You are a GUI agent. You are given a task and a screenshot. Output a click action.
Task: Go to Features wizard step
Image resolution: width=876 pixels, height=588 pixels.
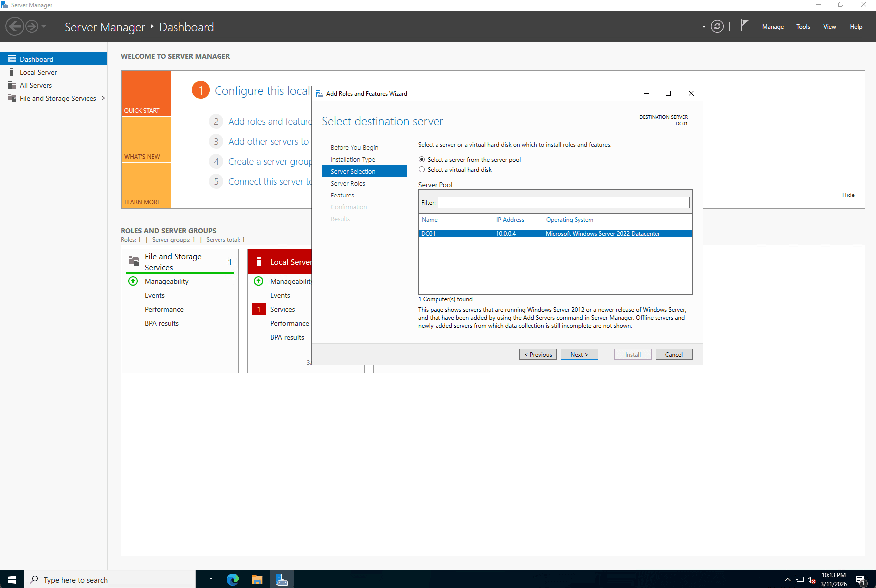[x=342, y=195]
